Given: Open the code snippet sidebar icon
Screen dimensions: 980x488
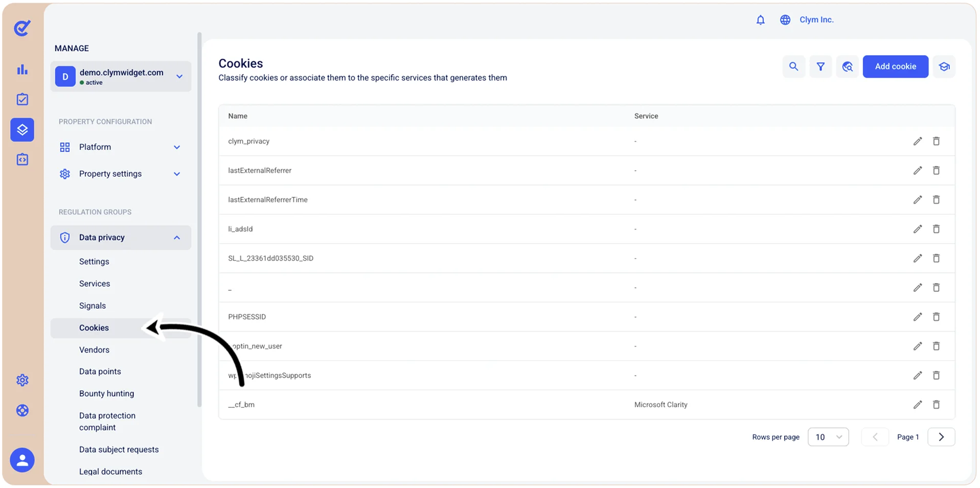Looking at the screenshot, I should pyautogui.click(x=22, y=159).
